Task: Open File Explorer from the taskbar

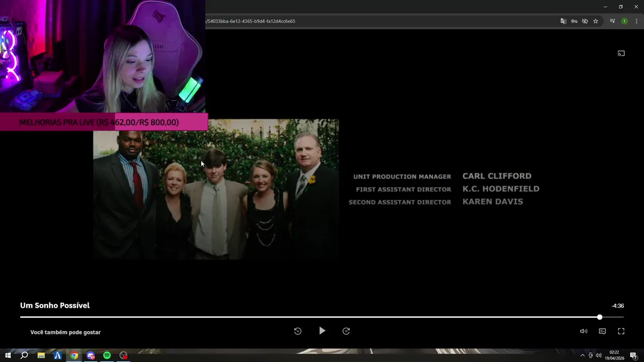Action: (41, 355)
